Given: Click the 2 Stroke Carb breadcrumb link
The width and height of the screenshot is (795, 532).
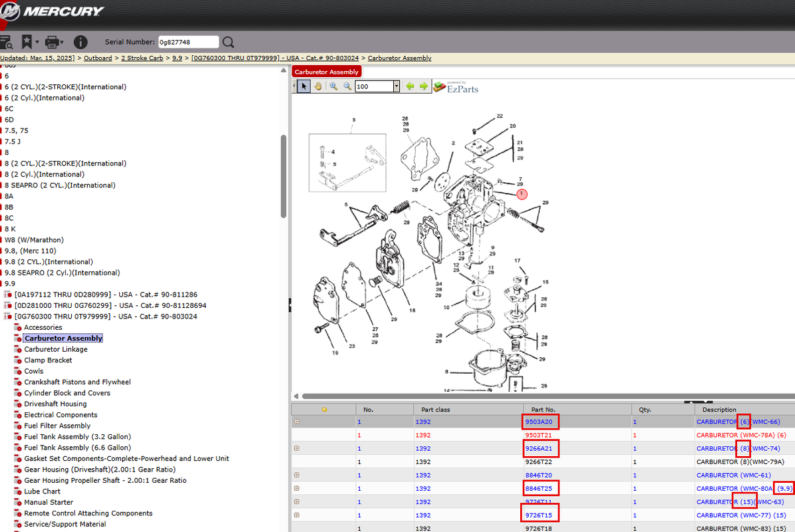Looking at the screenshot, I should (142, 59).
